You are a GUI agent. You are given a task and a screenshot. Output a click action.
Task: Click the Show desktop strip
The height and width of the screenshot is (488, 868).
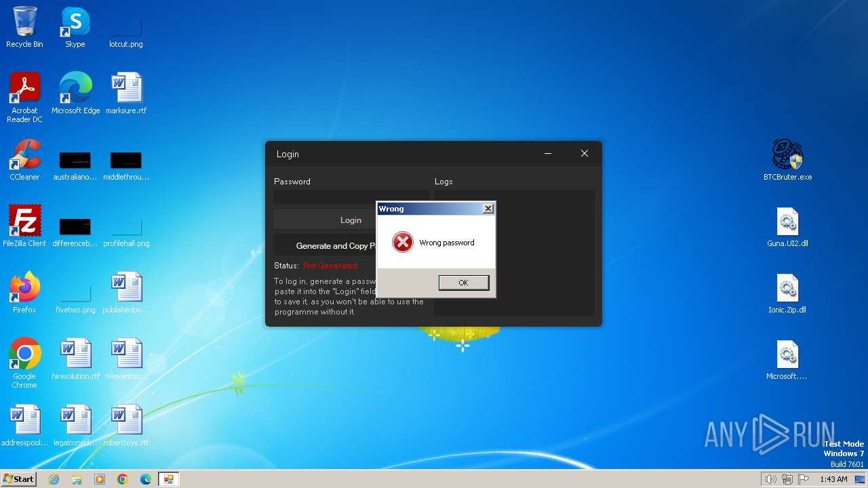861,479
